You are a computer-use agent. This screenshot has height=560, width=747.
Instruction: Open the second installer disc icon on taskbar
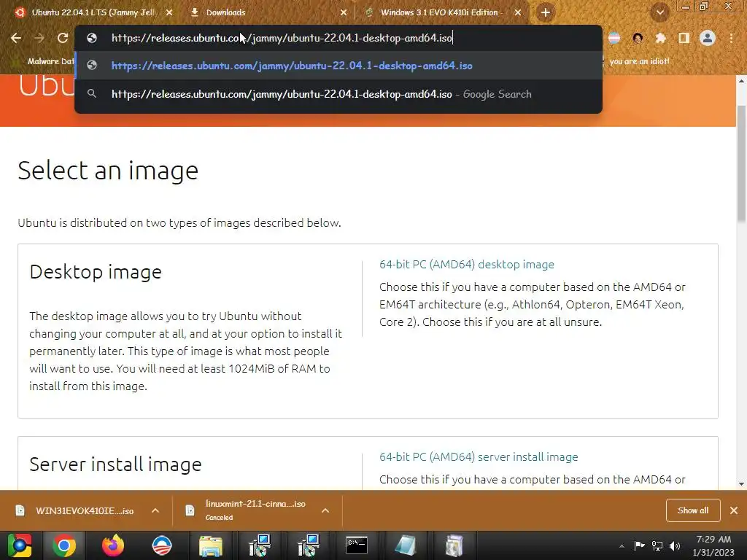coord(309,545)
